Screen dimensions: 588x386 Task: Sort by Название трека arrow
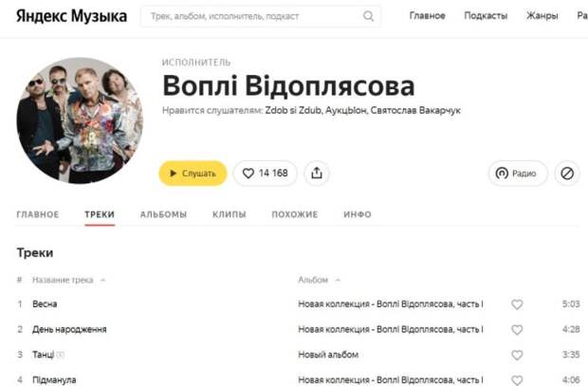(x=103, y=280)
